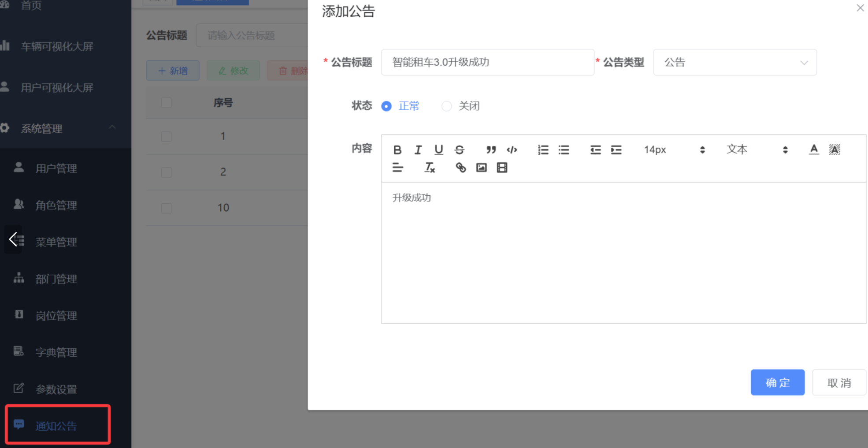The height and width of the screenshot is (448, 868).
Task: Apply italic formatting in the content editor
Action: [418, 150]
